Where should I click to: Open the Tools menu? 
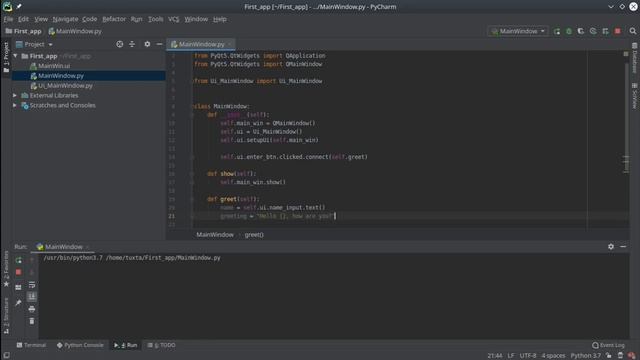coord(156,19)
